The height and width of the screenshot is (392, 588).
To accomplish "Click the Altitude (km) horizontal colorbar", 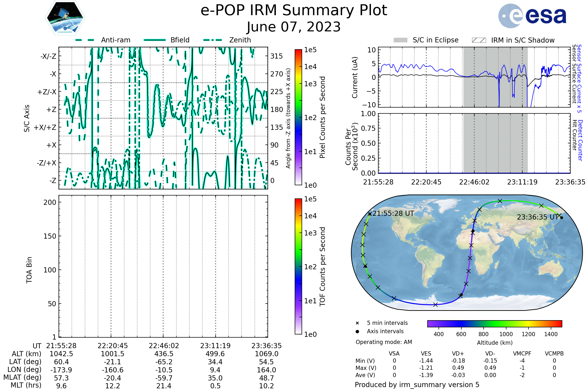I will pos(494,323).
